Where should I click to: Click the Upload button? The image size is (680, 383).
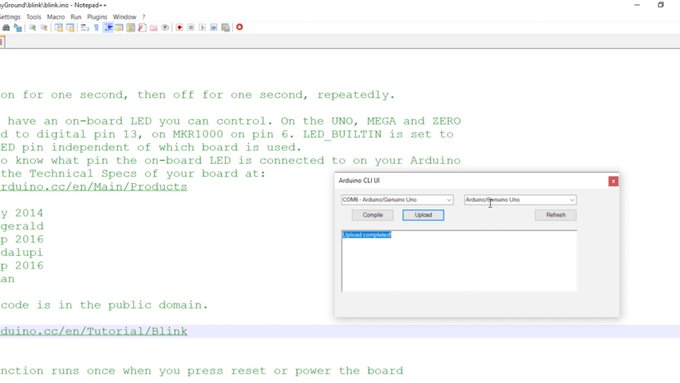[x=423, y=215]
